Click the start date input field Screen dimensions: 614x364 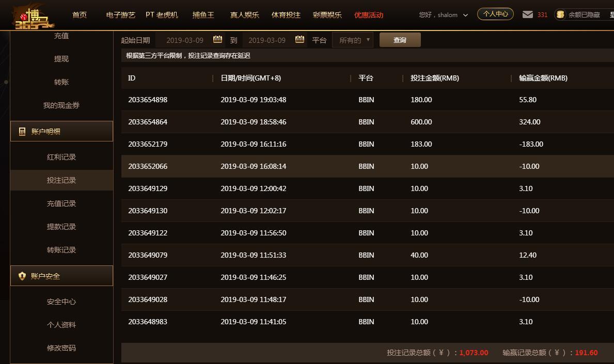click(184, 40)
